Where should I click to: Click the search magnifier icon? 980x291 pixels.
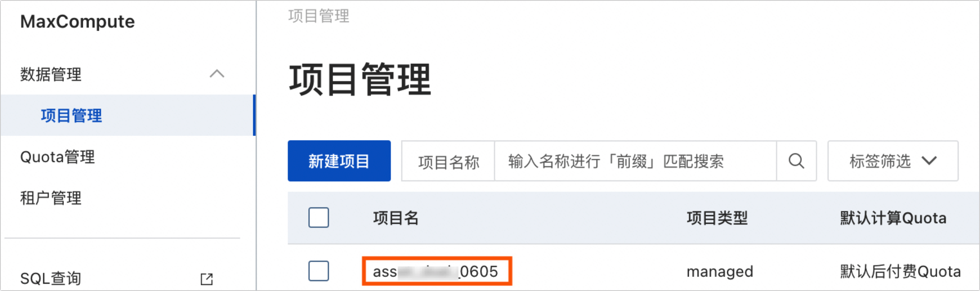pos(796,161)
